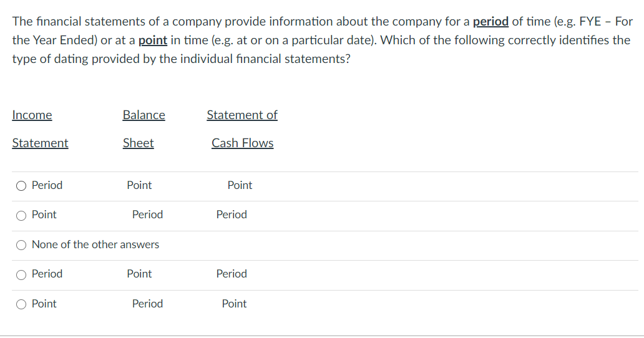
Task: Select the Period, Point, Point answer radio button
Action: pyautogui.click(x=22, y=186)
